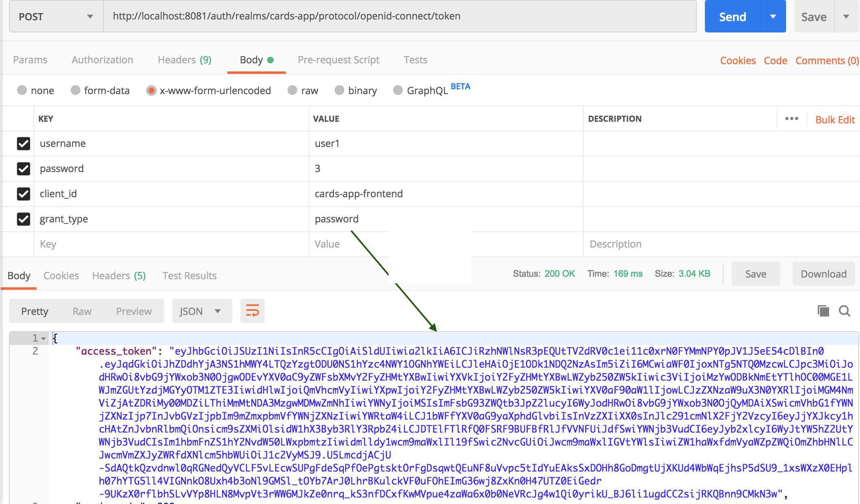Screen dimensions: 860x504
Task: Disable the client_id parameter checkbox
Action: click(24, 194)
